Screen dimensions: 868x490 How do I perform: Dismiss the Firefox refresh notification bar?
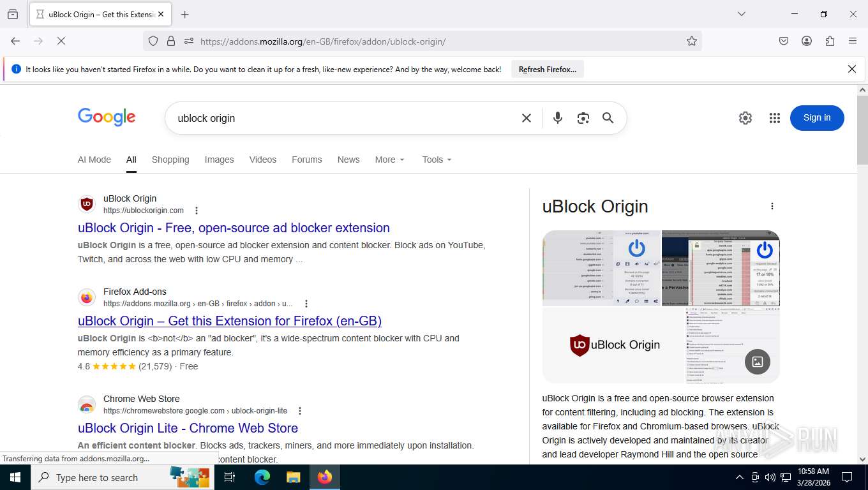pos(852,69)
